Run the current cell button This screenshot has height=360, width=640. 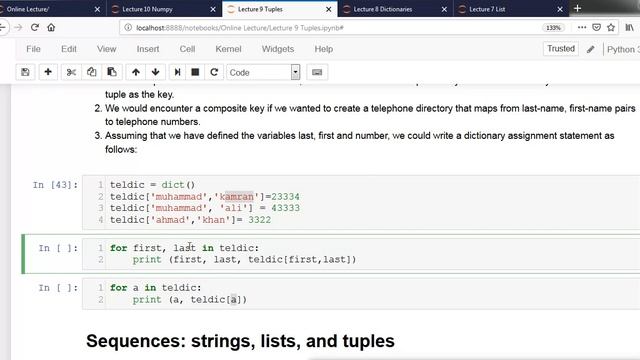(177, 72)
